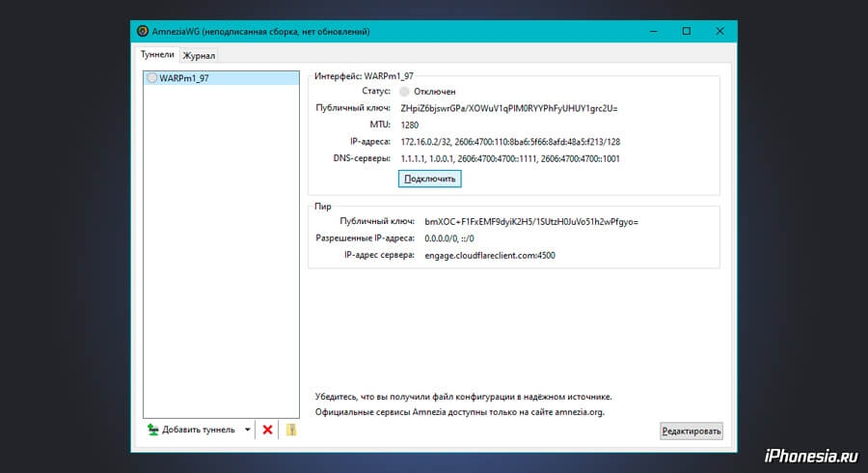Screen dimensions: 868x473
Task: Open the Туннели tab
Action: tap(157, 55)
